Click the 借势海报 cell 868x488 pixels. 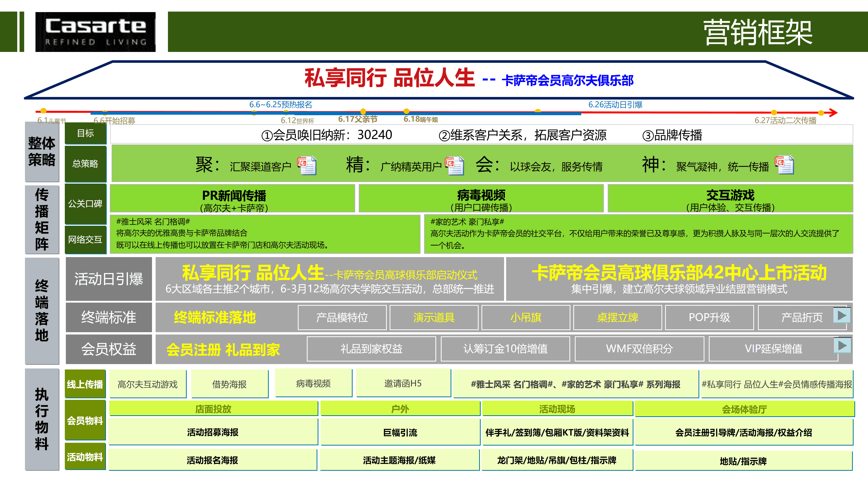click(229, 384)
